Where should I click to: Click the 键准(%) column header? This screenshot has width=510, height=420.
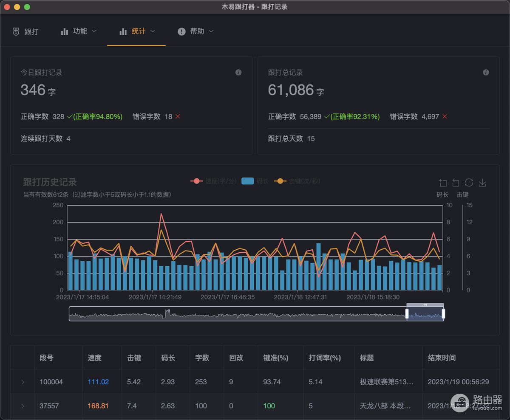point(276,358)
